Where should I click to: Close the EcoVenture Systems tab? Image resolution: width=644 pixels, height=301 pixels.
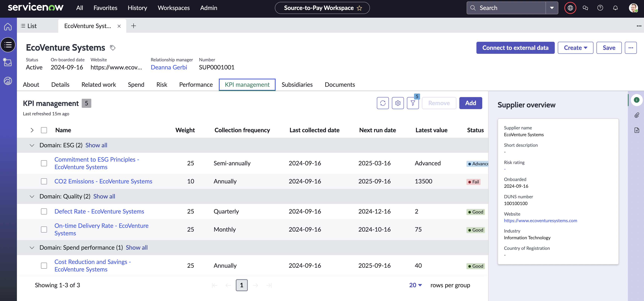(119, 26)
